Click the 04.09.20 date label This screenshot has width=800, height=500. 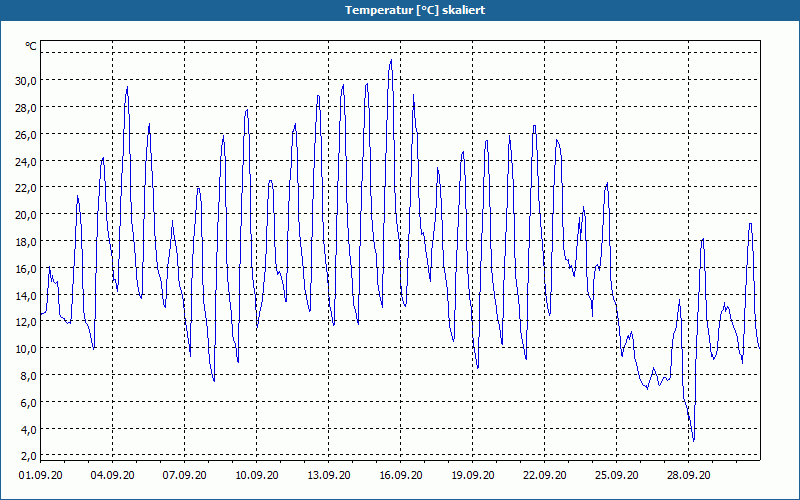(x=112, y=475)
